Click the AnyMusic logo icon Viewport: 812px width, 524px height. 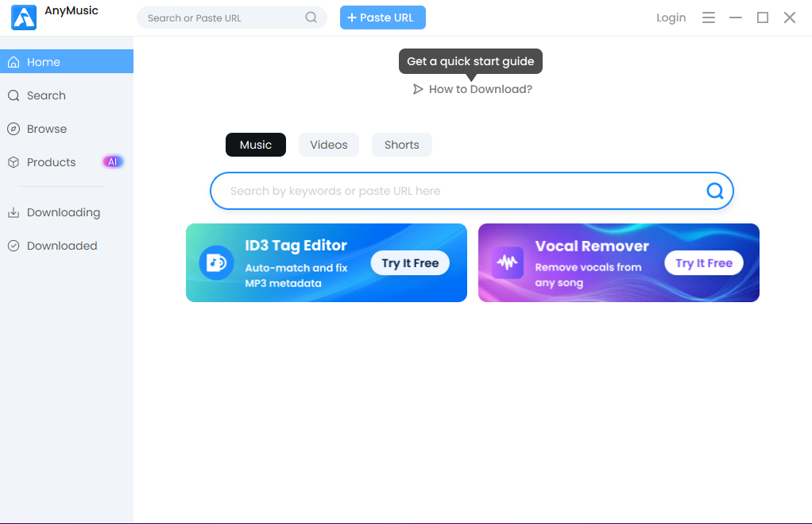click(x=24, y=17)
